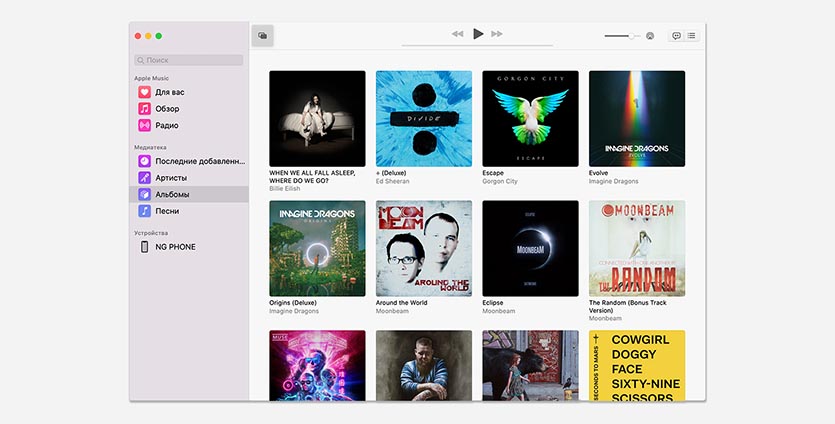Skip forward with the fast-forward button

(x=497, y=34)
